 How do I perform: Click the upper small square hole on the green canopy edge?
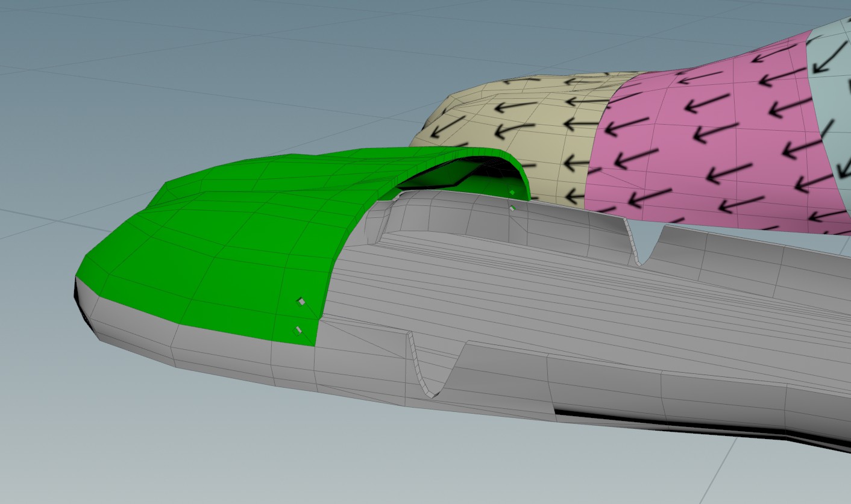click(x=302, y=301)
